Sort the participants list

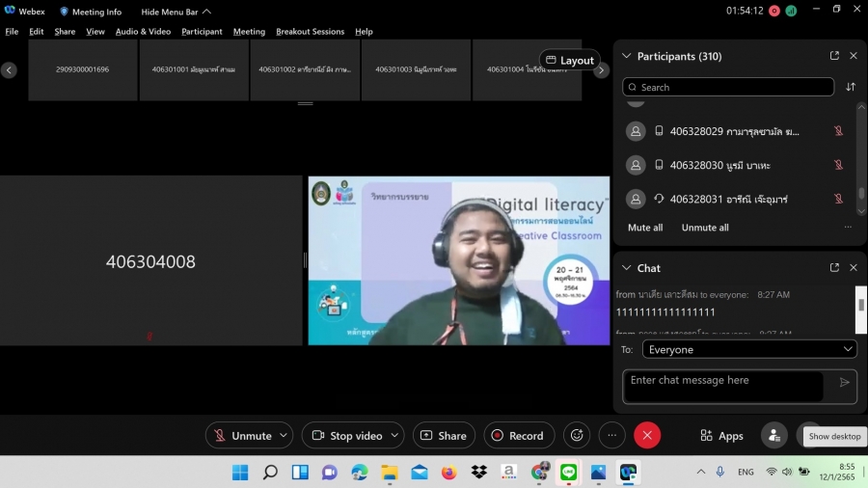[851, 87]
